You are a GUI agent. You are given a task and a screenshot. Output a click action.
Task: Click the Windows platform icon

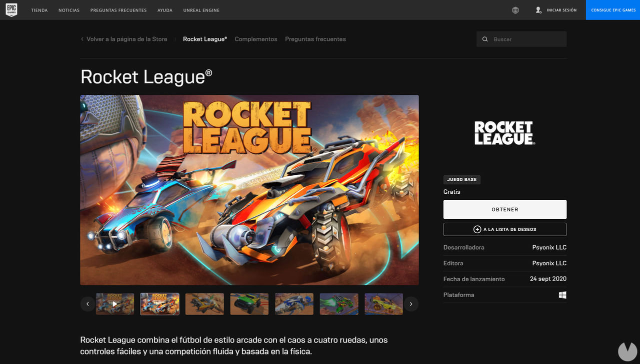click(x=562, y=295)
